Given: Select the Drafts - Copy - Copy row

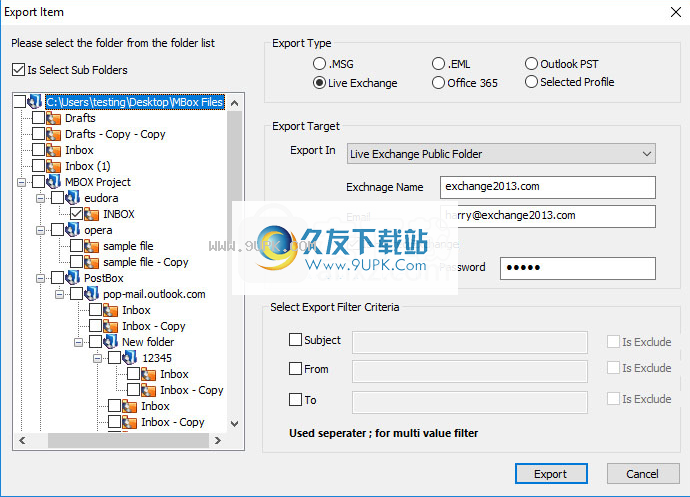Looking at the screenshot, I should 115,134.
